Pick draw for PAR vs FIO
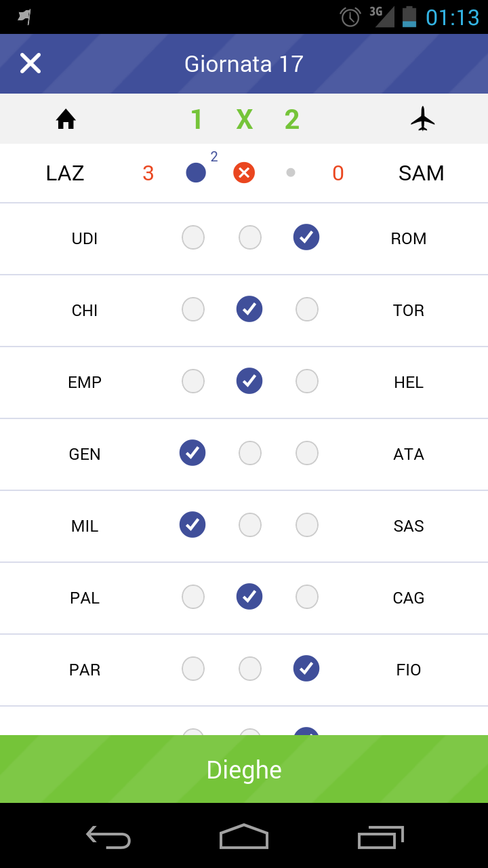This screenshot has width=488, height=868. point(250,669)
